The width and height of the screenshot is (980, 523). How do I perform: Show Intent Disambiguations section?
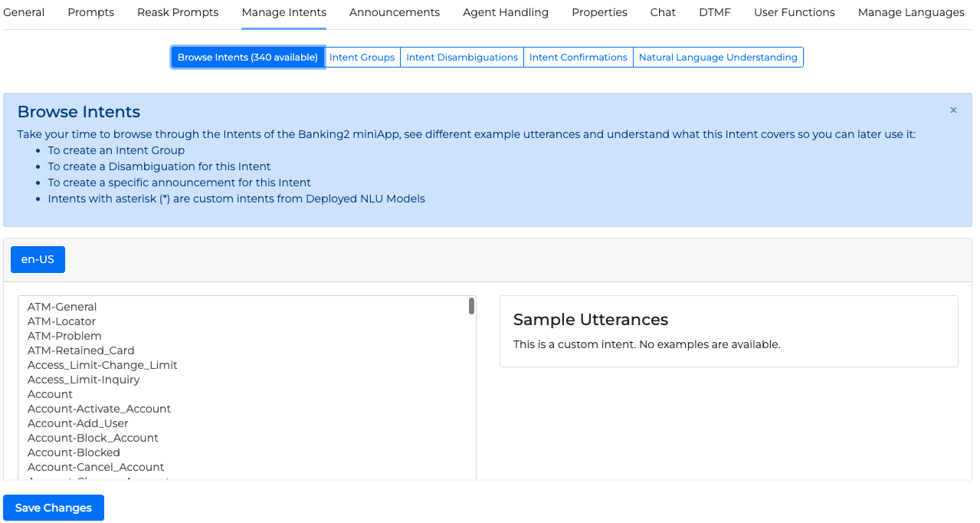[x=462, y=58]
